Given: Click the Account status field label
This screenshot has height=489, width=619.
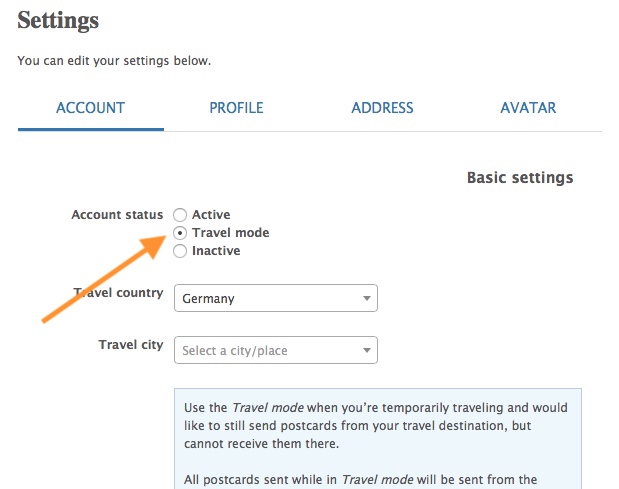Looking at the screenshot, I should [117, 214].
